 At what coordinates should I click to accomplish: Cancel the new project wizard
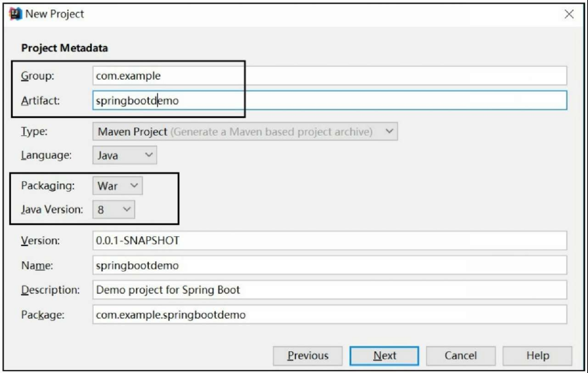[461, 356]
